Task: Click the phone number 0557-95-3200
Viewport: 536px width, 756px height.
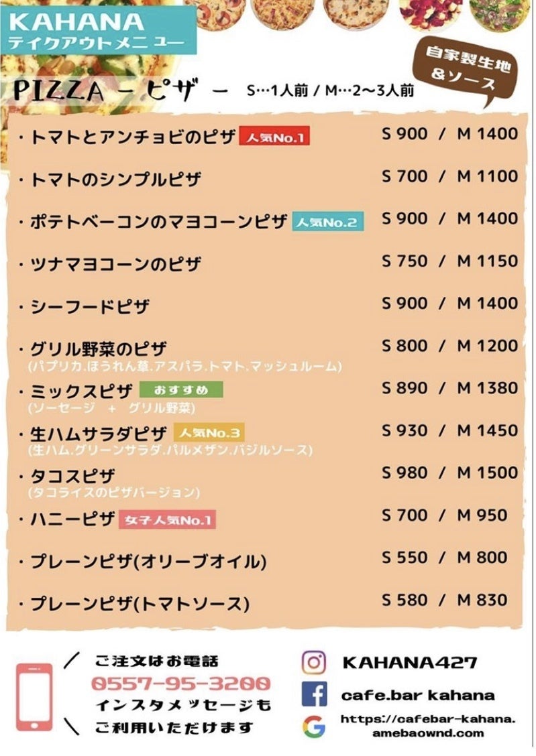Action: (x=180, y=684)
